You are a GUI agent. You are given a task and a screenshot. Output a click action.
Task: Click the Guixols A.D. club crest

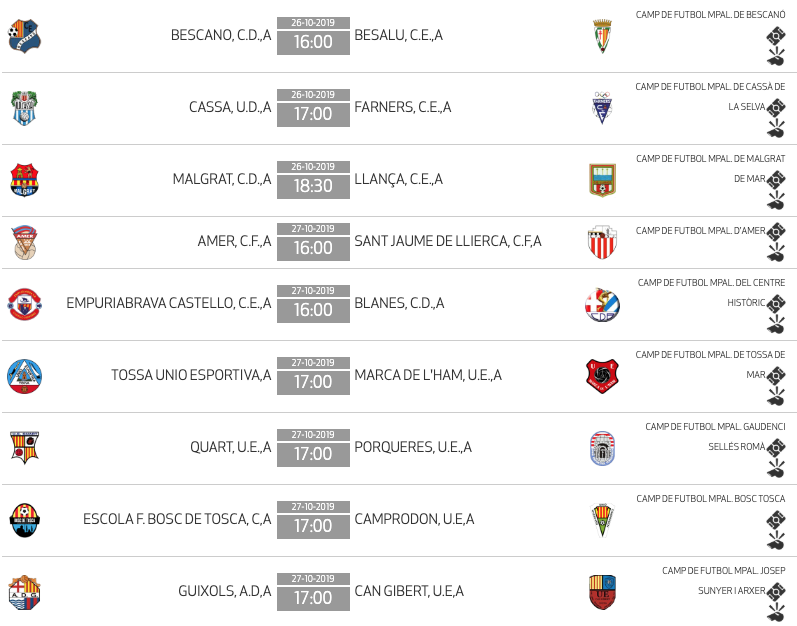25,592
